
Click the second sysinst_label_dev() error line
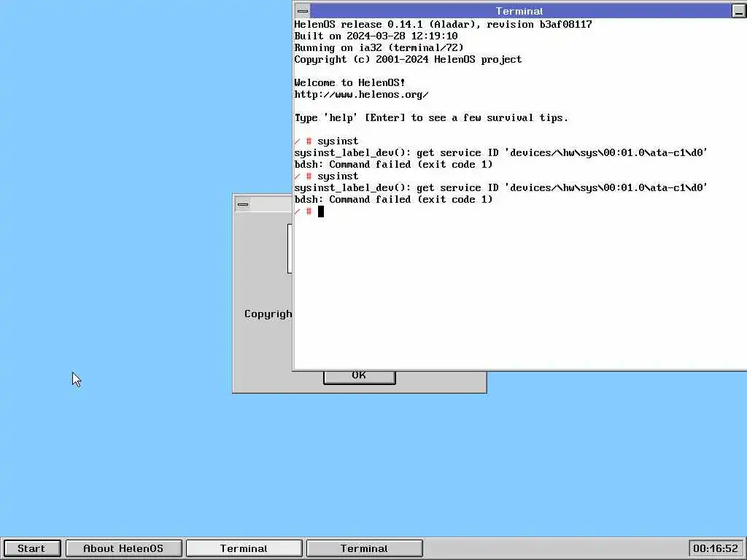(x=500, y=187)
